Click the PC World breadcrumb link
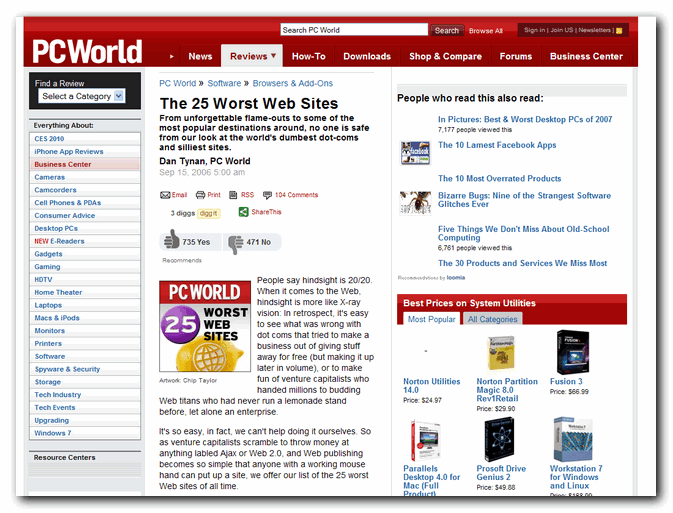Image resolution: width=673 pixels, height=513 pixels. 177,83
